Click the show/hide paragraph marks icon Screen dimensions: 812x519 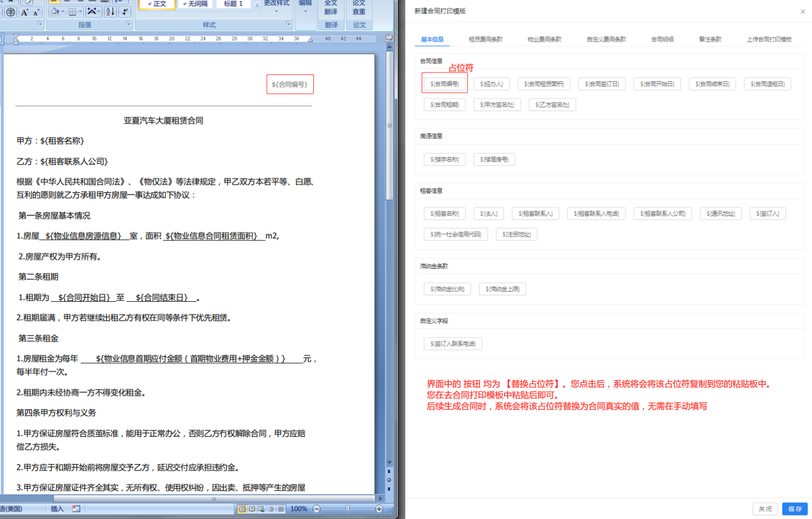pyautogui.click(x=125, y=11)
